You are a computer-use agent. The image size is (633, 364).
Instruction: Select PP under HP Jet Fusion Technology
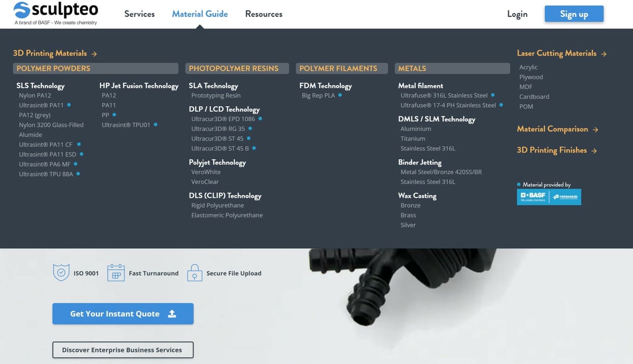[x=105, y=115]
